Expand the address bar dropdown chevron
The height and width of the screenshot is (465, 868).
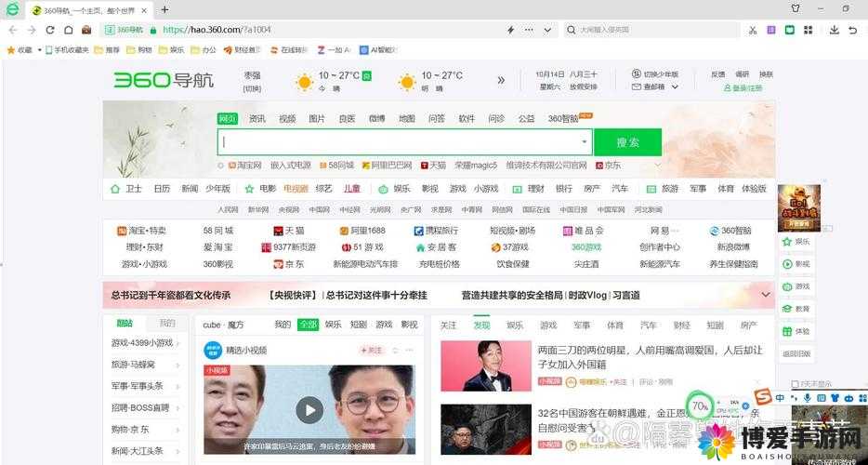click(x=547, y=30)
